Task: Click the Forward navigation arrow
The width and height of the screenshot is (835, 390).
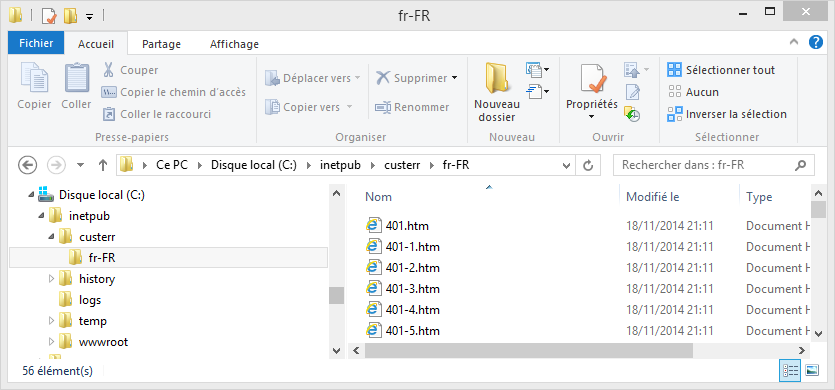Action: (56, 165)
